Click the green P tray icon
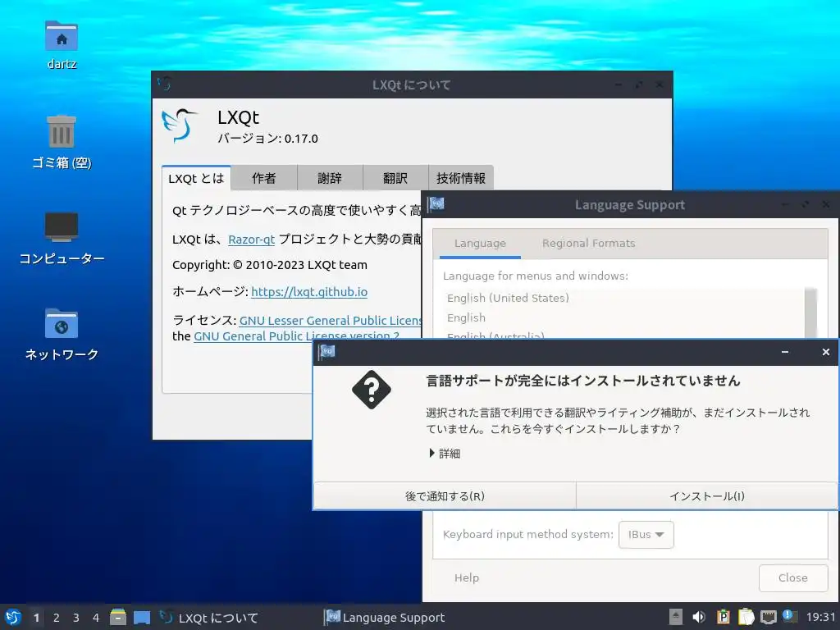 coord(723,617)
